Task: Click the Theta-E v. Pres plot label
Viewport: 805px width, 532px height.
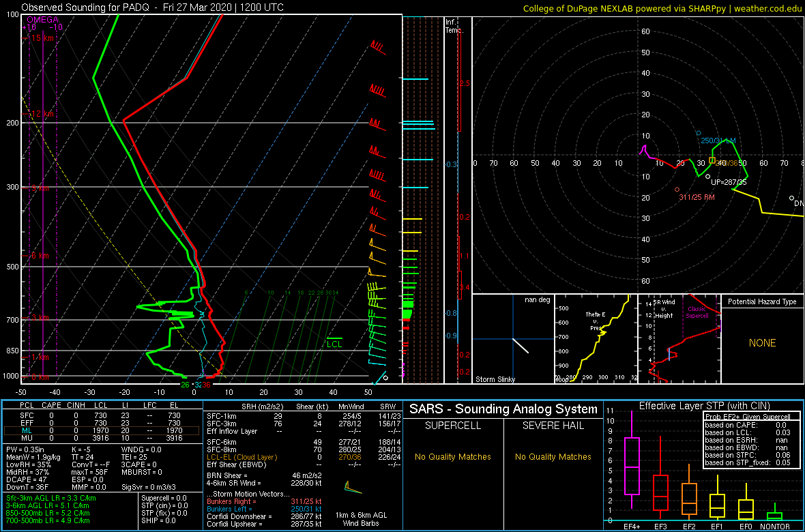Action: [x=596, y=321]
